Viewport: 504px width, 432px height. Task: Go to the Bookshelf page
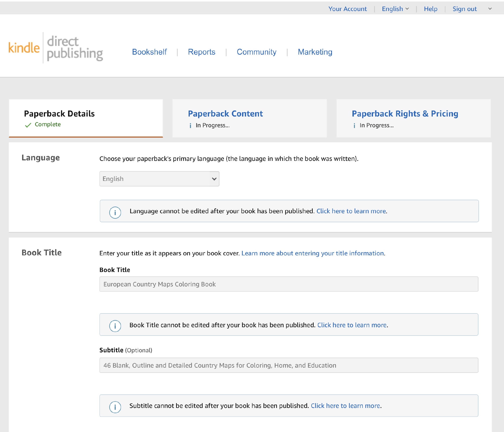(x=149, y=52)
